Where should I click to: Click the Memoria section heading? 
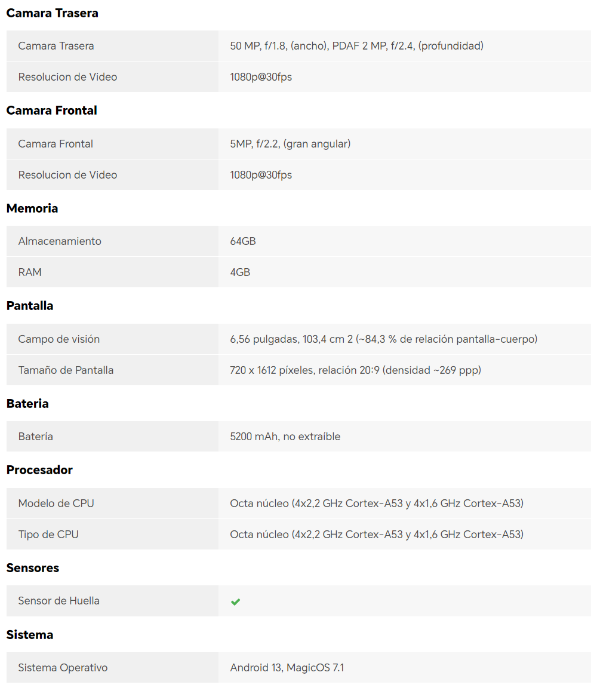coord(32,208)
